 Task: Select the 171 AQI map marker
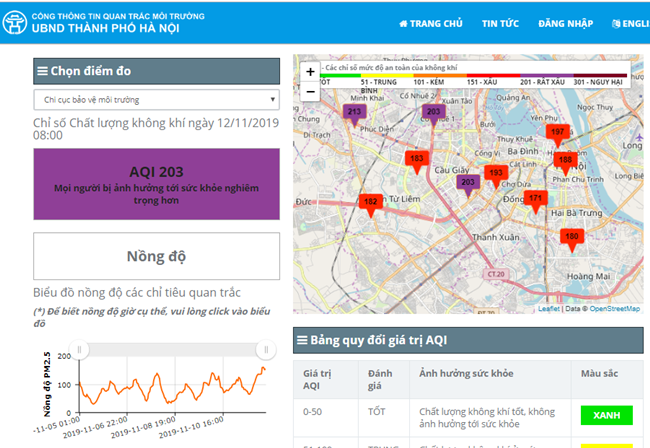point(536,198)
